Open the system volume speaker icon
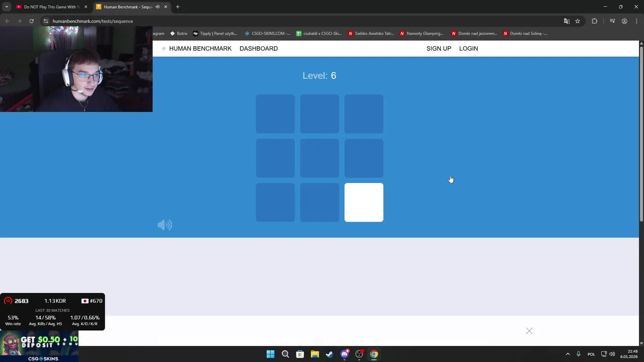Screen dimensions: 644x362 pos(612,354)
